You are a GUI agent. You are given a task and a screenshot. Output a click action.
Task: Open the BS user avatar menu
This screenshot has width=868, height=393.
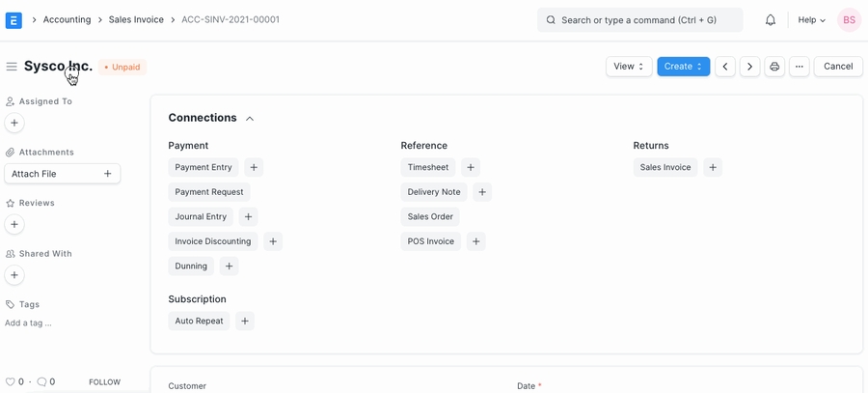(849, 20)
